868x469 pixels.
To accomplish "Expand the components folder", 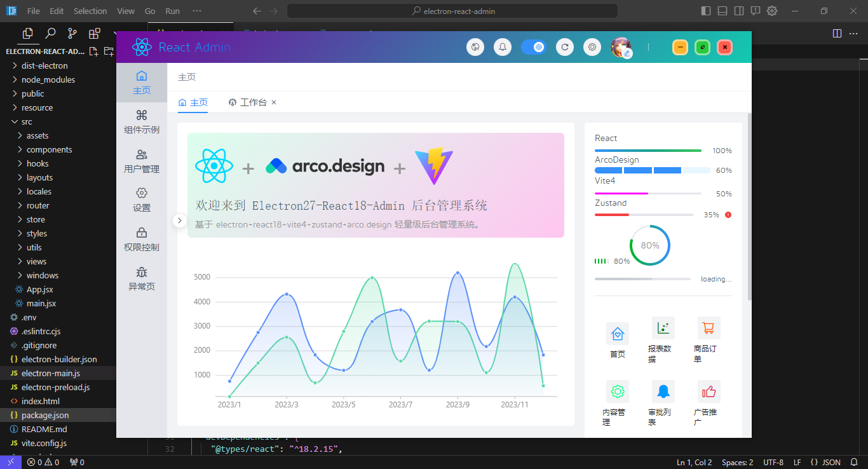I will pos(58,149).
